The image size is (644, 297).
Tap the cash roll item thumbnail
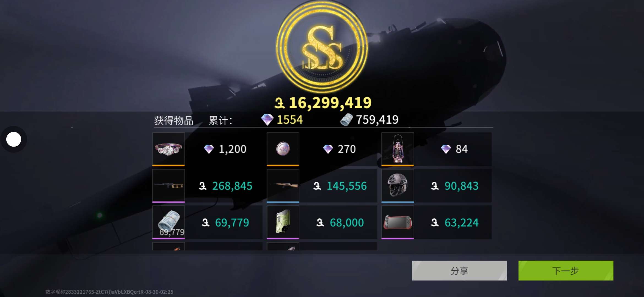point(168,222)
